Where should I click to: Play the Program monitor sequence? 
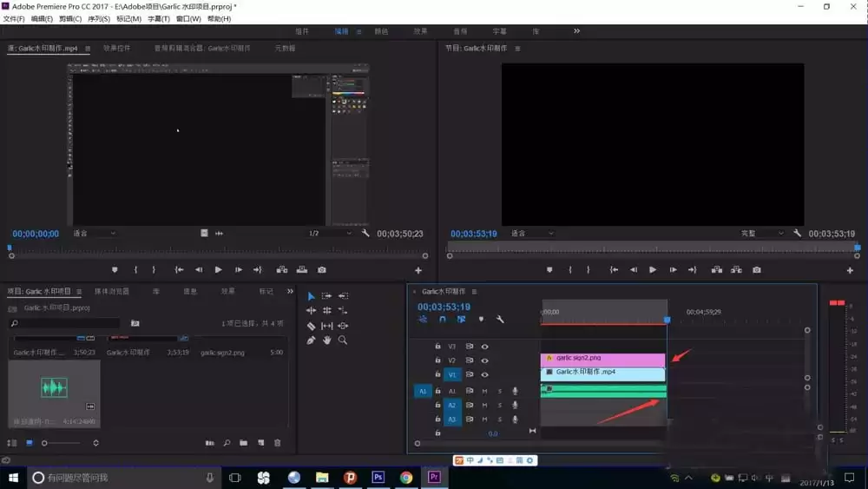(x=653, y=270)
